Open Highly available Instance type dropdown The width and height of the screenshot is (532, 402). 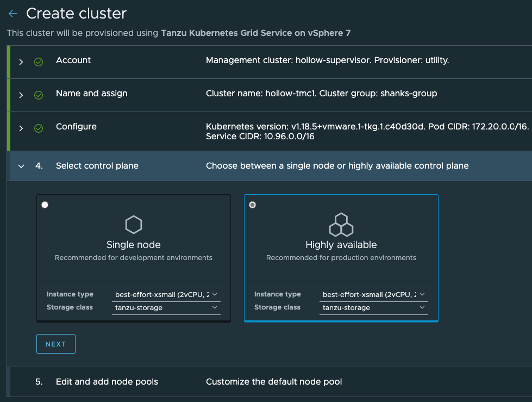tap(374, 294)
